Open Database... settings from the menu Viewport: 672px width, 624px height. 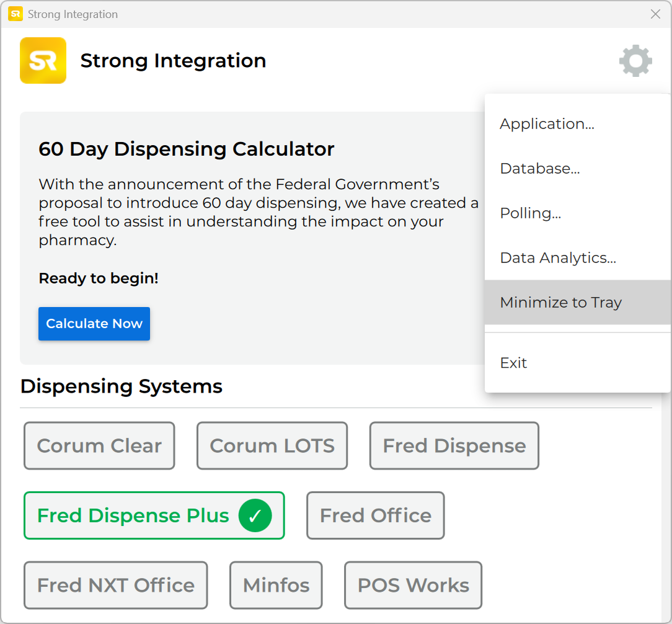point(577,169)
